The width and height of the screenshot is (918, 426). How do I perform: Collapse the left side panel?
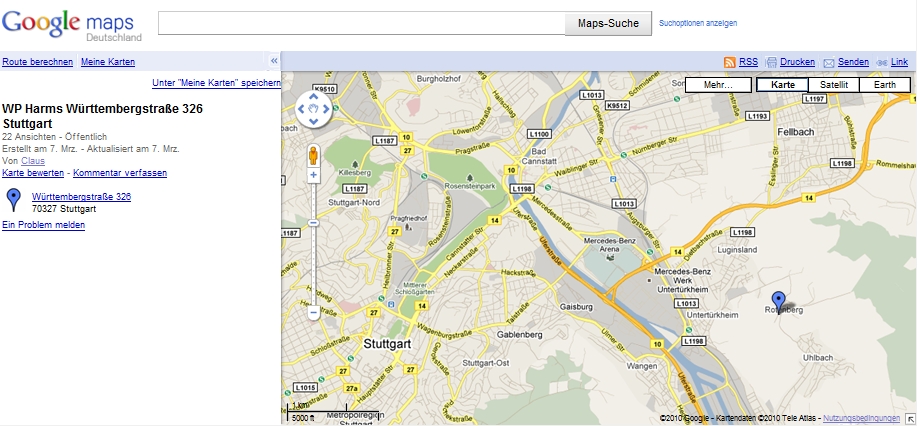coord(274,61)
